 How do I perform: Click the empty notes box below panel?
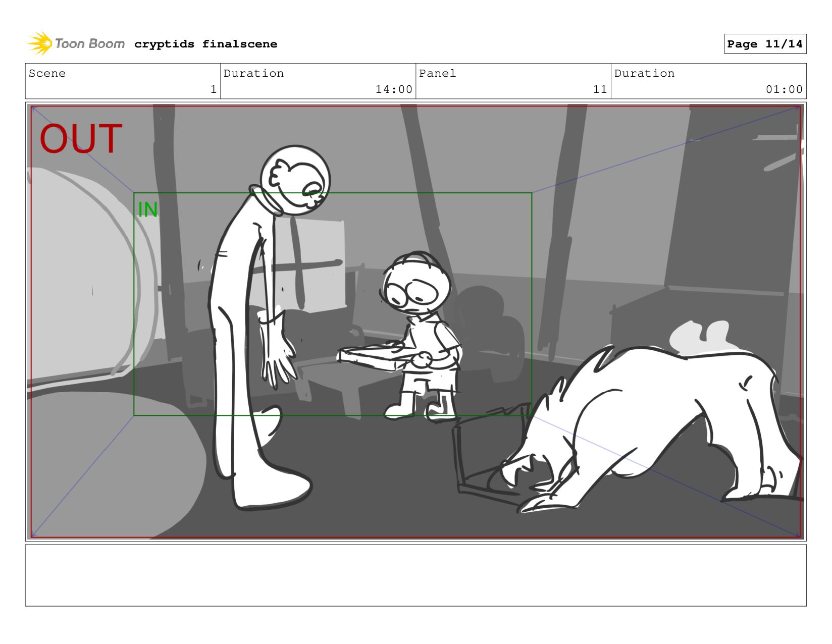click(x=415, y=575)
